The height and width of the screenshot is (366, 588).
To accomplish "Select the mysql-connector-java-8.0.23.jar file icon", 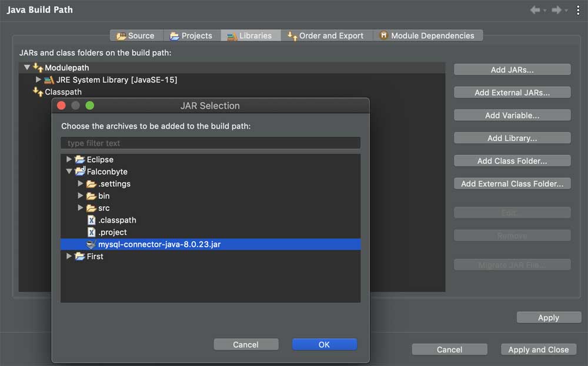I will 92,244.
